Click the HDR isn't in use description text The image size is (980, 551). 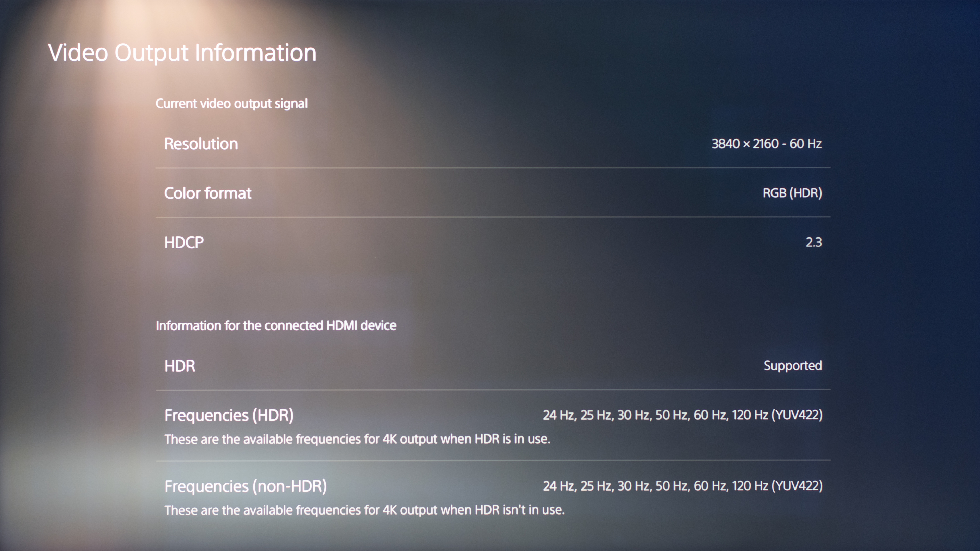(x=364, y=510)
